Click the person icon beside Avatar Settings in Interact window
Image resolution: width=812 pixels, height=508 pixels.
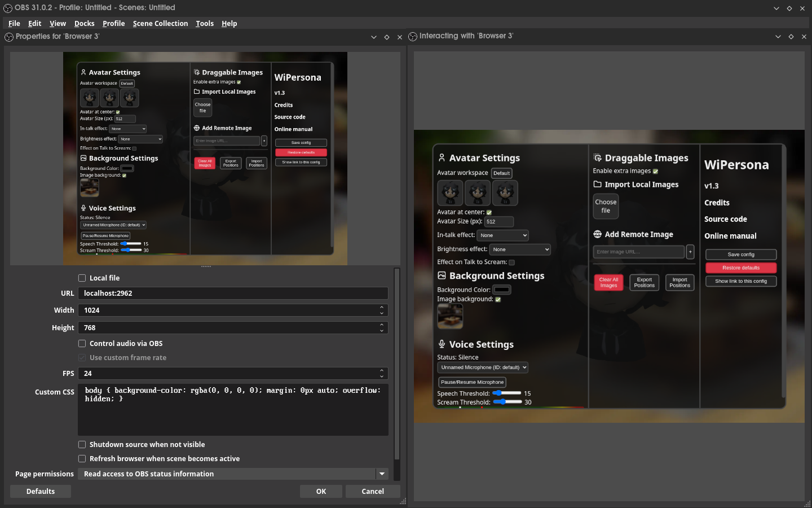(x=442, y=158)
